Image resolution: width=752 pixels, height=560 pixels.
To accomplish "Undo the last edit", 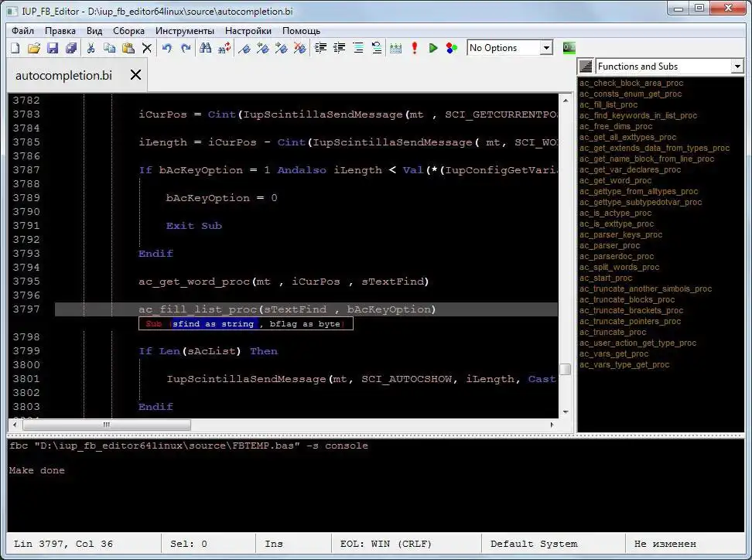I will point(166,48).
